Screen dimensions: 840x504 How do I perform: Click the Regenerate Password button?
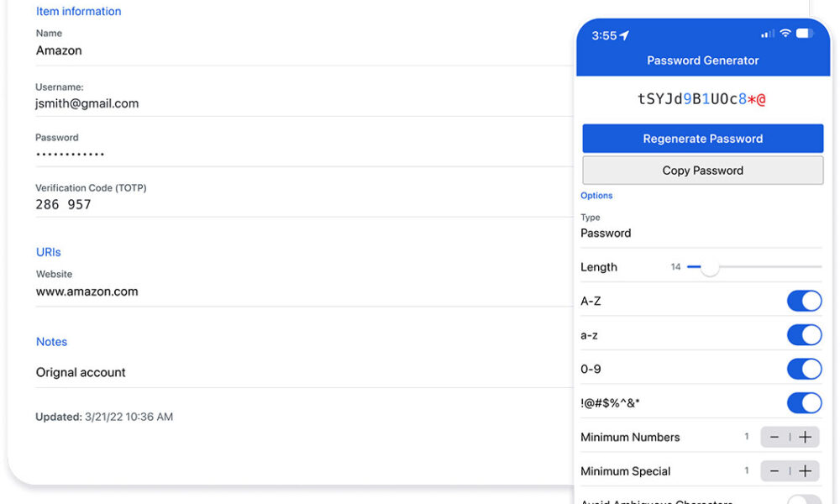(x=702, y=139)
